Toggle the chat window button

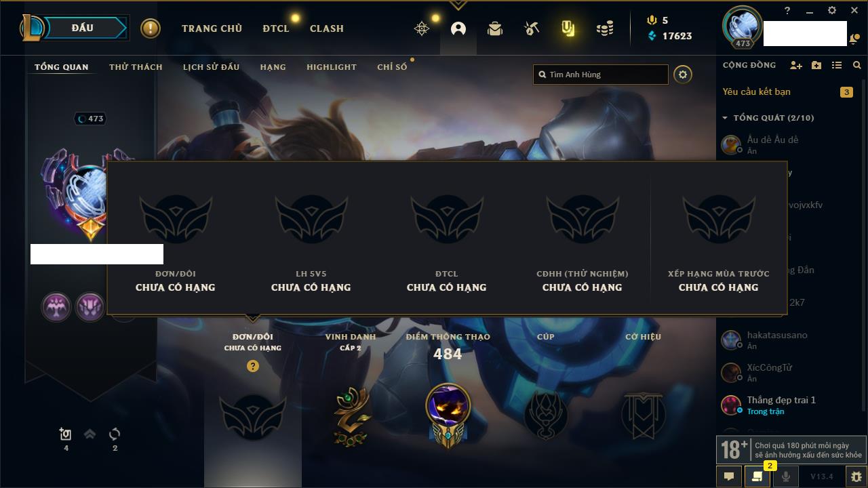pyautogui.click(x=729, y=476)
